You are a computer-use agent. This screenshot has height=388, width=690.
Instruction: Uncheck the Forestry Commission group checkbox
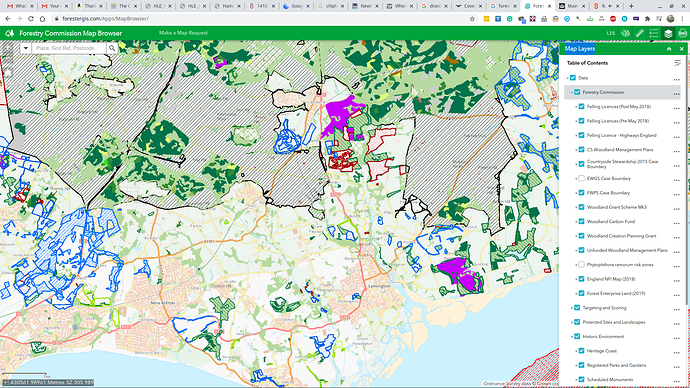[x=577, y=92]
